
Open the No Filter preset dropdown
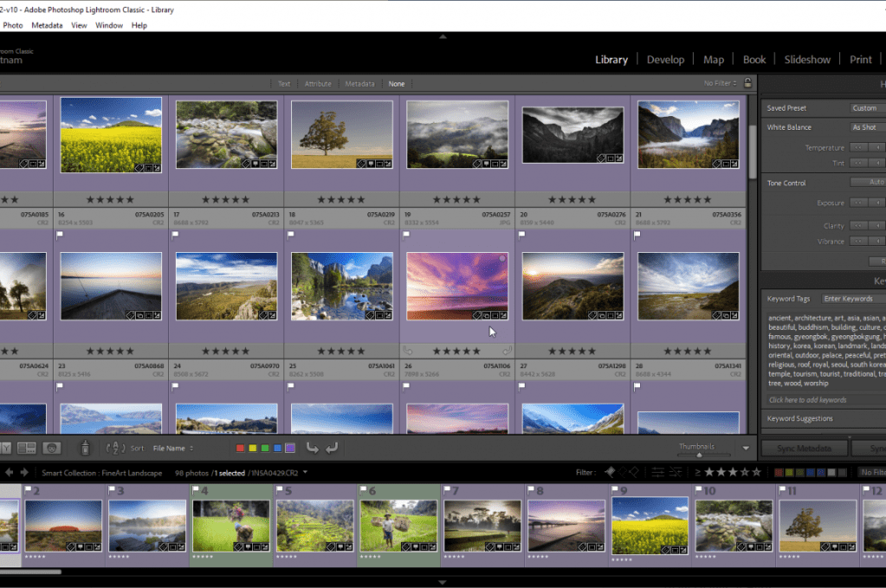pyautogui.click(x=720, y=83)
